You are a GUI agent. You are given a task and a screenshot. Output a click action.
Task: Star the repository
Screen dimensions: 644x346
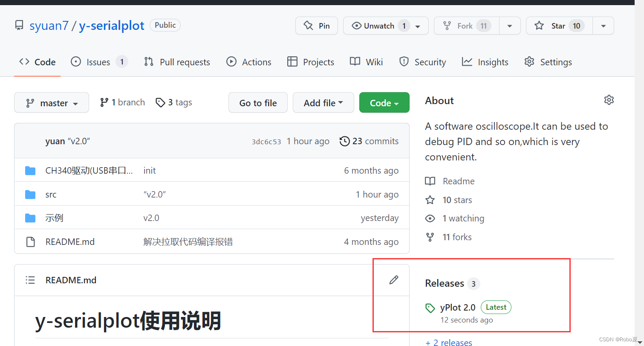point(559,26)
